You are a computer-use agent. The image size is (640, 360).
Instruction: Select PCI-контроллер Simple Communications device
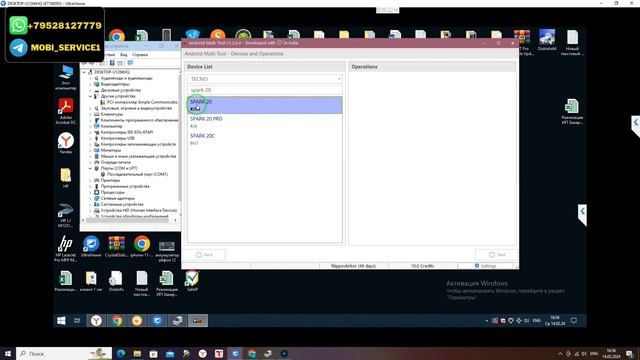[139, 102]
